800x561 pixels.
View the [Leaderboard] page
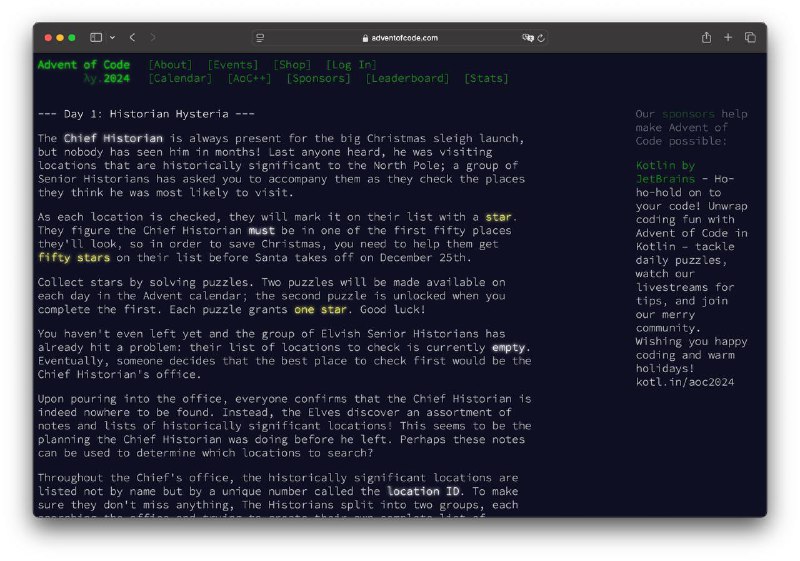pyautogui.click(x=407, y=79)
